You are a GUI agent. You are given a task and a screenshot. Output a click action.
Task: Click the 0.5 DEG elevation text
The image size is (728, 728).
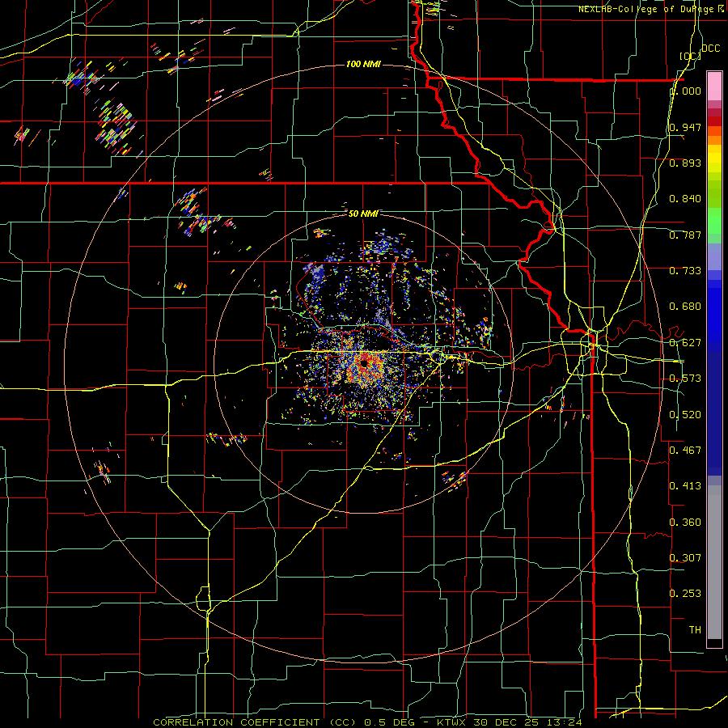click(x=389, y=722)
